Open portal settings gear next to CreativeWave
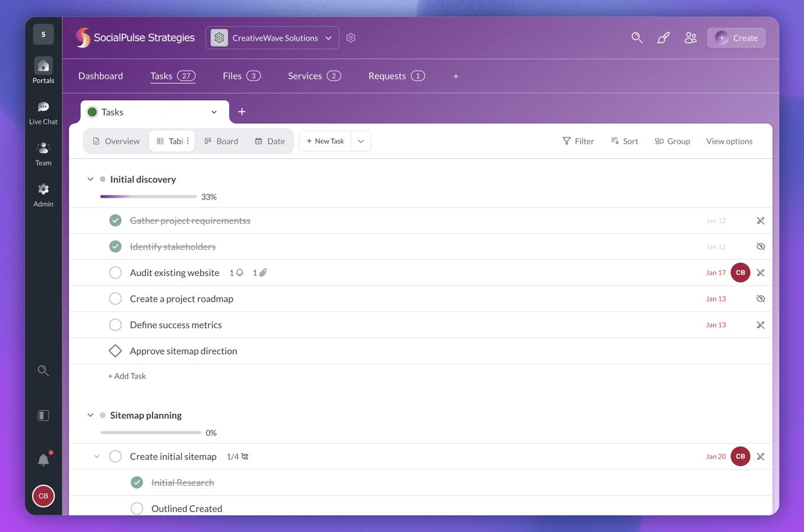 click(x=351, y=38)
